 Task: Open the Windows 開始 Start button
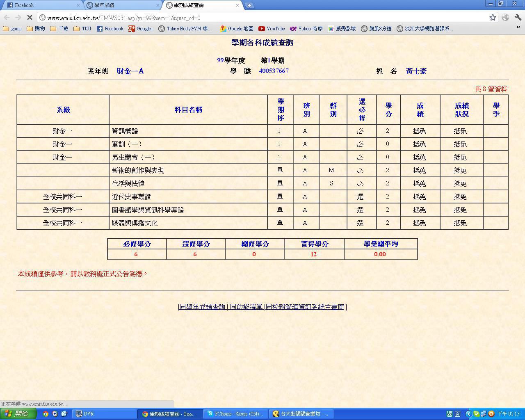[18, 413]
